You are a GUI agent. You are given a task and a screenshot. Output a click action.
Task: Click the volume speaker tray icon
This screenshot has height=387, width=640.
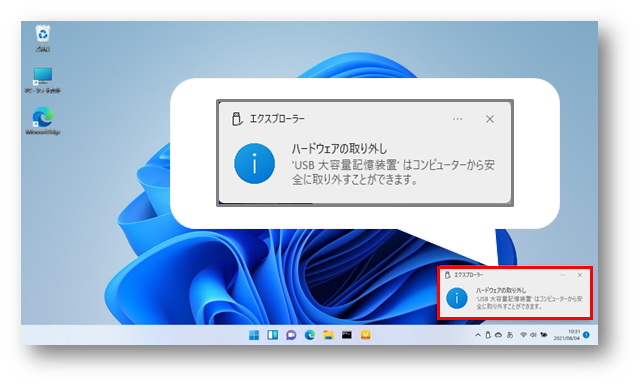pos(533,335)
